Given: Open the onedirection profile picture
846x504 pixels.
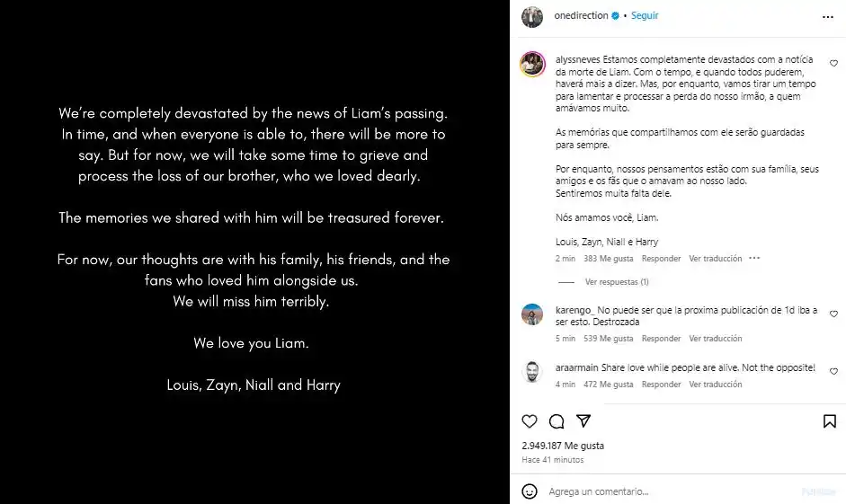Looking at the screenshot, I should click(532, 16).
